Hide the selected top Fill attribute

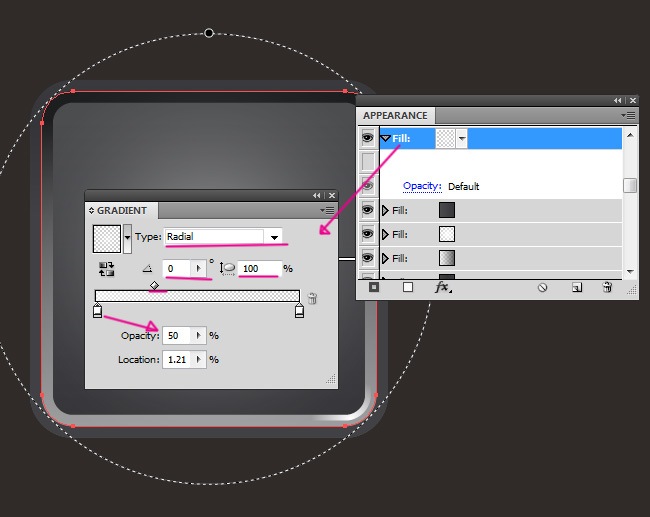[368, 139]
